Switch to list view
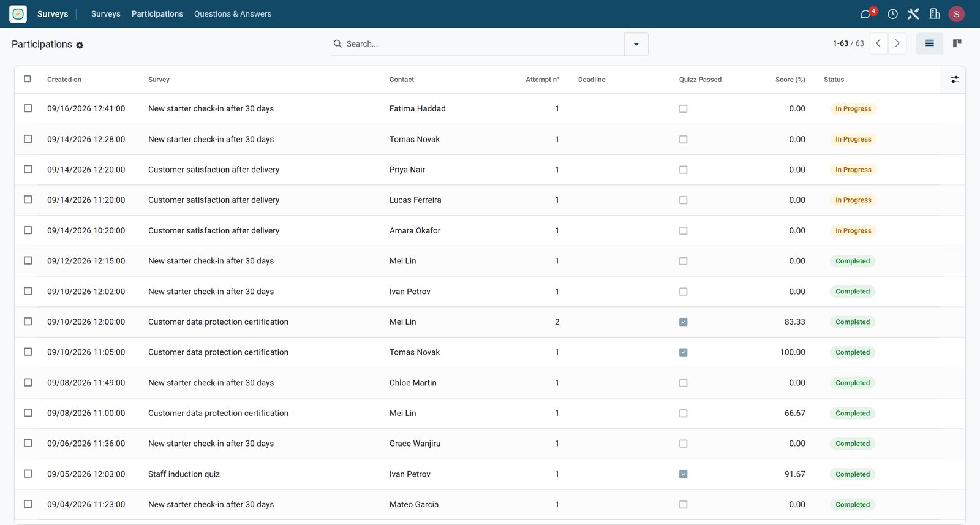The image size is (980, 525). (929, 43)
